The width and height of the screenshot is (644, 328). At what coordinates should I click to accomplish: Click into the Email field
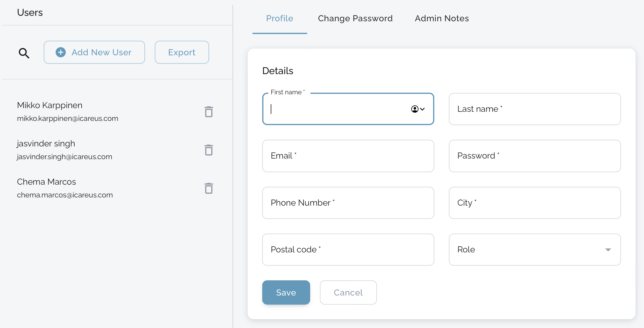coord(348,156)
